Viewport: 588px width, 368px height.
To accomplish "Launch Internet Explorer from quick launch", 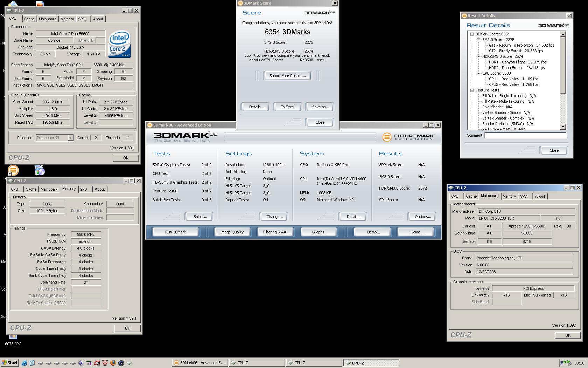I will point(24,363).
